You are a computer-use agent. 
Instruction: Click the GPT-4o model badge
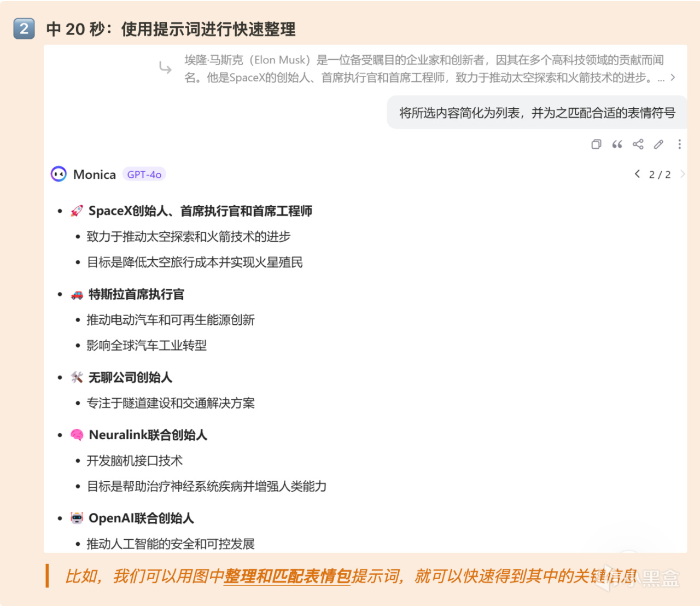[x=144, y=174]
